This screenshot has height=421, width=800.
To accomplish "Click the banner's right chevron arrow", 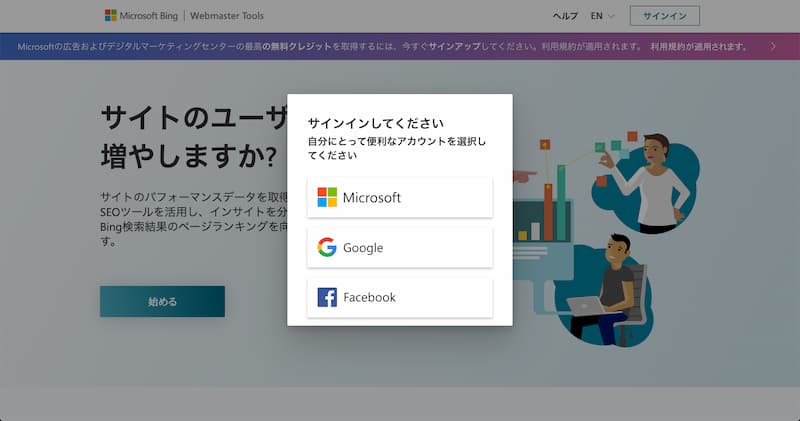I will tap(773, 46).
